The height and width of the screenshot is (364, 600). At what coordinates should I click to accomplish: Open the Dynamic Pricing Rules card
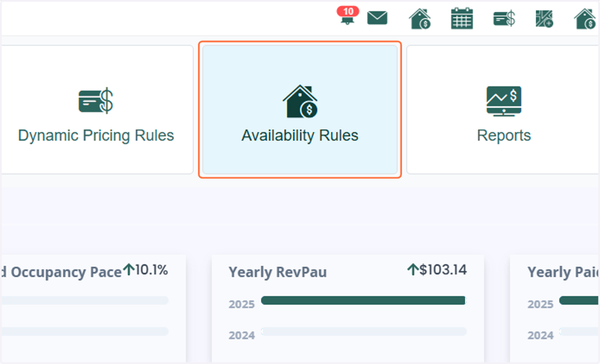coord(96,110)
